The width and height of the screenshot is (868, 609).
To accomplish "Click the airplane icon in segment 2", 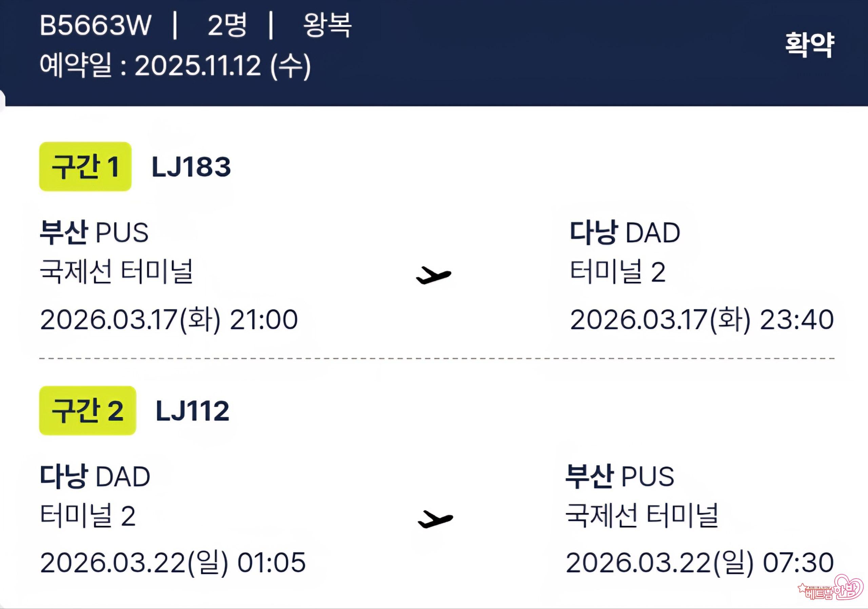I will [435, 519].
